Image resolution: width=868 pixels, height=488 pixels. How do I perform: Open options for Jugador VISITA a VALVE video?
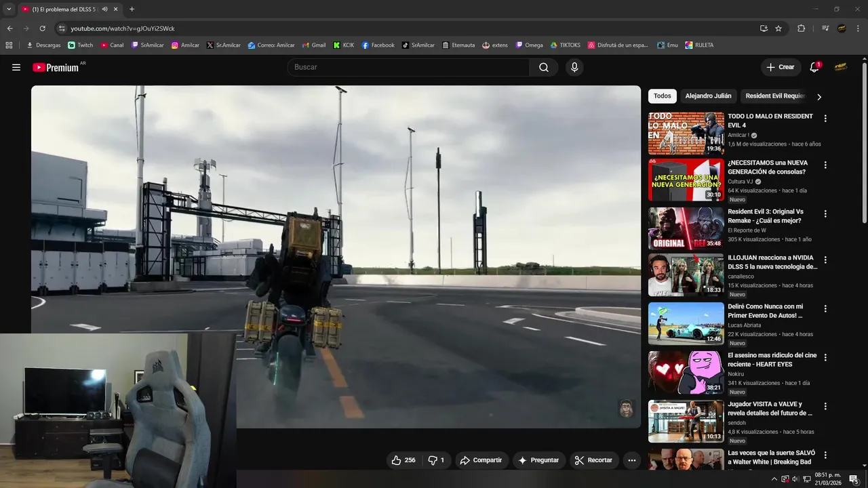click(x=825, y=406)
